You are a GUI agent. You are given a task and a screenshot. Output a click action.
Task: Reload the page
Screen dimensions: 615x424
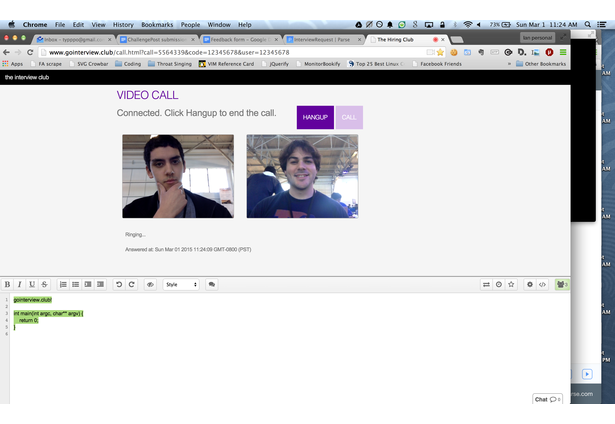tap(30, 52)
